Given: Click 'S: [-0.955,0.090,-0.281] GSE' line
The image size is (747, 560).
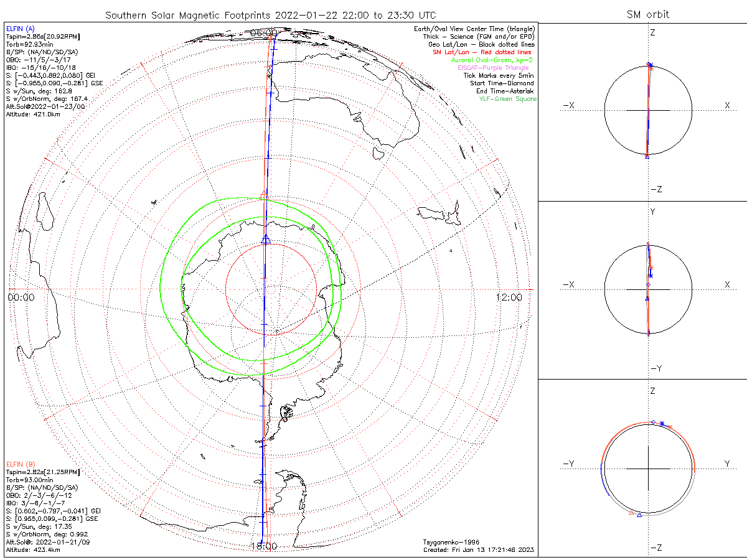Looking at the screenshot, I should click(x=54, y=83).
